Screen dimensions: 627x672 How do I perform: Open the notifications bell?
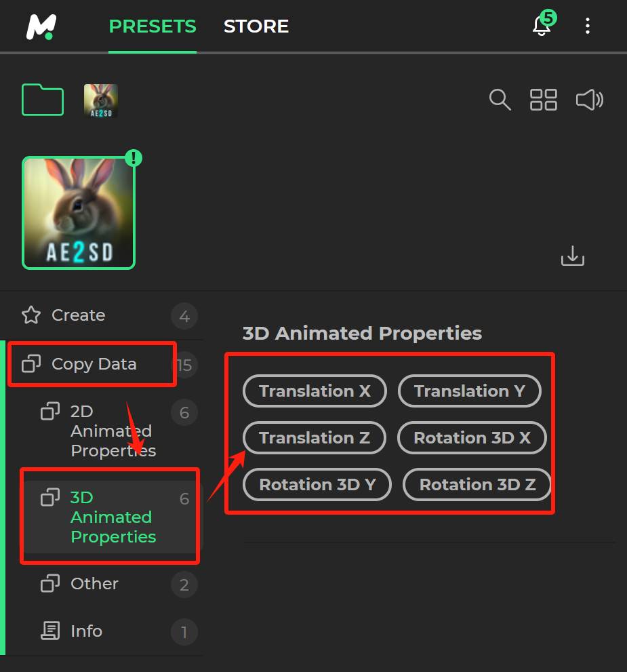coord(541,26)
